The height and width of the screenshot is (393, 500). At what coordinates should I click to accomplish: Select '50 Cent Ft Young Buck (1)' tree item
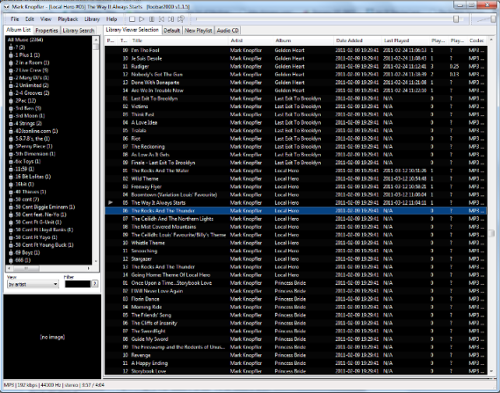click(x=44, y=245)
